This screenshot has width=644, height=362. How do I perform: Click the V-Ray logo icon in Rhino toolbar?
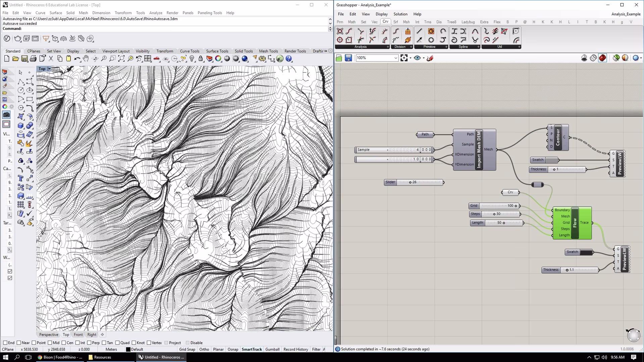7,39
